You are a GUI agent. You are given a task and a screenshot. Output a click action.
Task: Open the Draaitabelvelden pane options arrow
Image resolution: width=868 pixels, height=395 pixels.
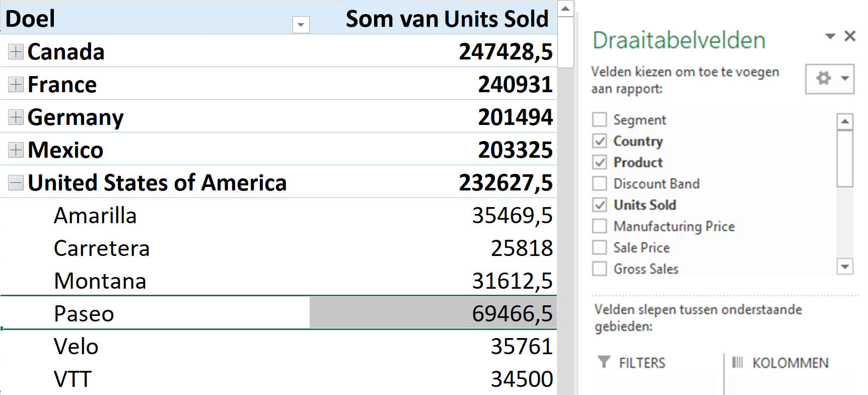coord(830,36)
